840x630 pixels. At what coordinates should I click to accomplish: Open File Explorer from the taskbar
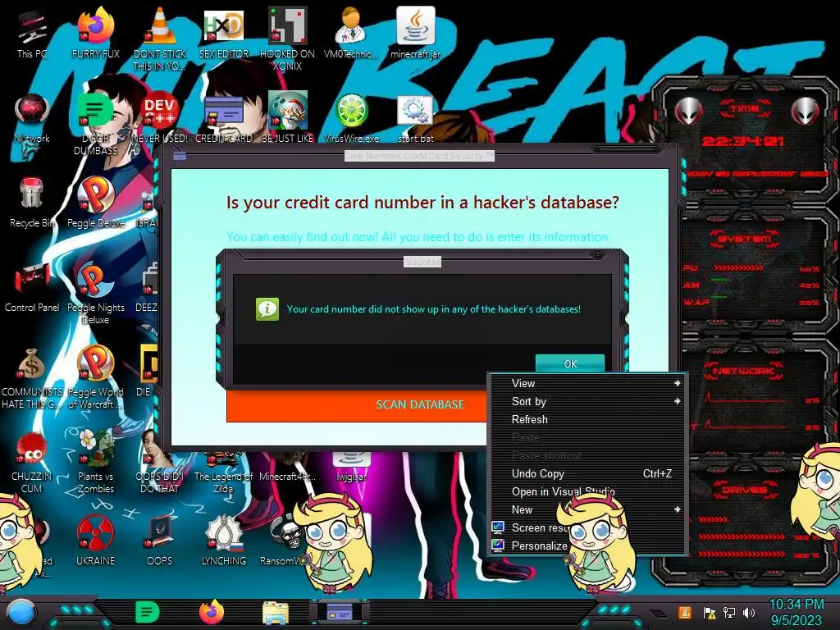(x=276, y=613)
